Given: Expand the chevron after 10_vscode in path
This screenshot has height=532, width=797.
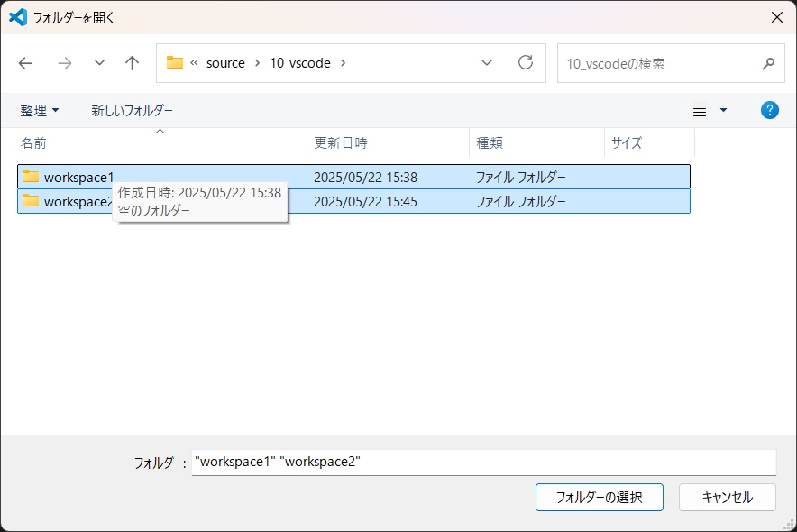Looking at the screenshot, I should point(344,63).
